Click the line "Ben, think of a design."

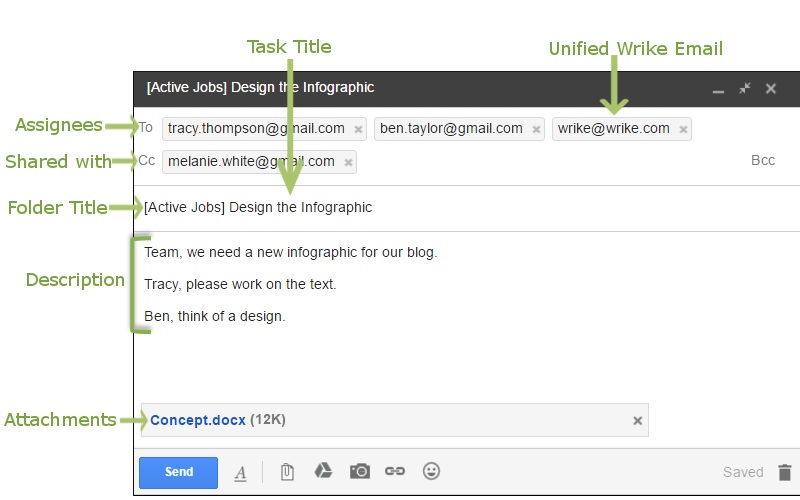click(x=214, y=317)
